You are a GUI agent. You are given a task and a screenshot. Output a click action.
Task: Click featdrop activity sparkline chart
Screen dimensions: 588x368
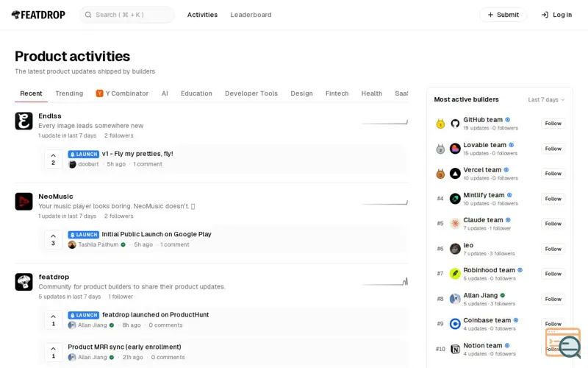click(x=384, y=281)
